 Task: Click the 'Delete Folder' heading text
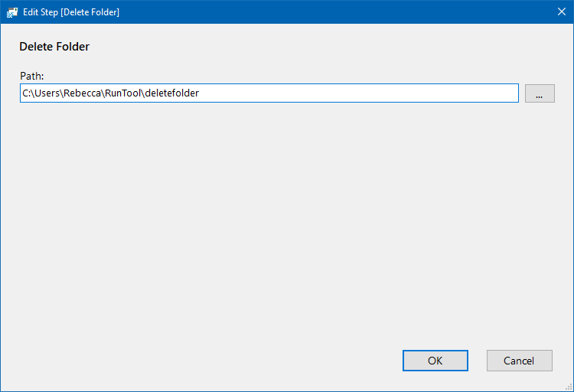[x=54, y=47]
